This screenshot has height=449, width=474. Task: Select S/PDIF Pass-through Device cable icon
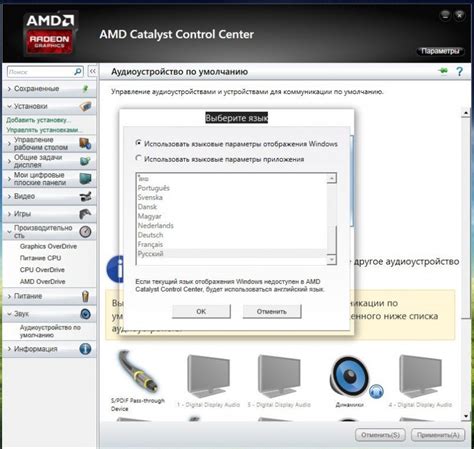click(137, 372)
